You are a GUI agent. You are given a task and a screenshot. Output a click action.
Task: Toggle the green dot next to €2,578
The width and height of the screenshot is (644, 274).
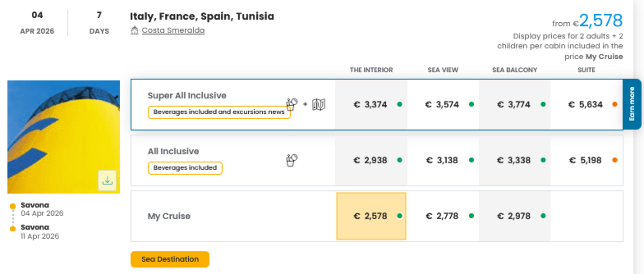point(400,216)
